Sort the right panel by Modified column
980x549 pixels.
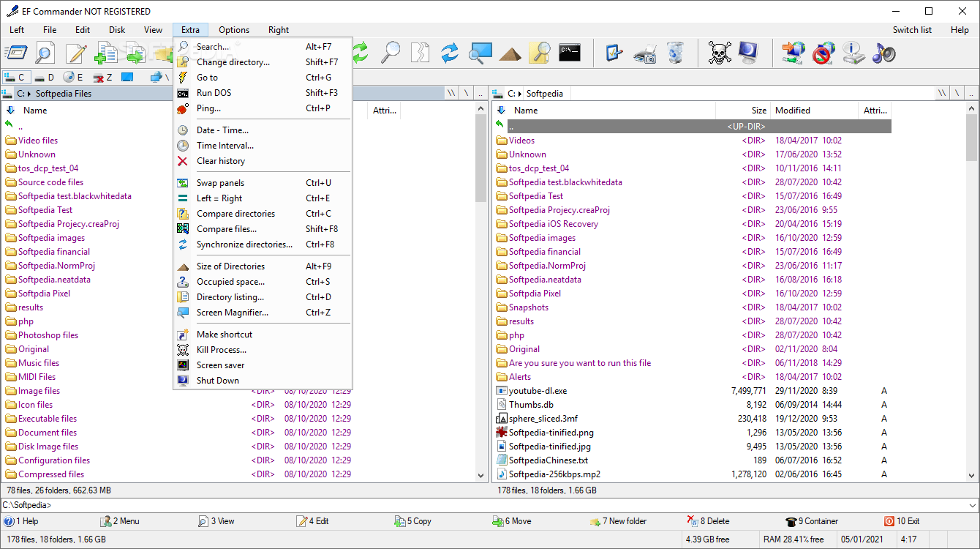[814, 111]
